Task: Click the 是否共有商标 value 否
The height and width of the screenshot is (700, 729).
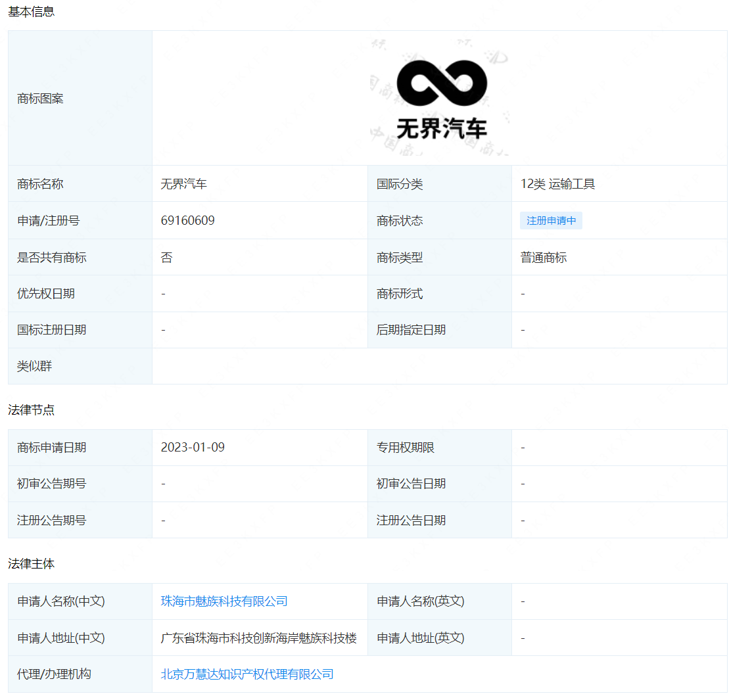Action: (166, 258)
